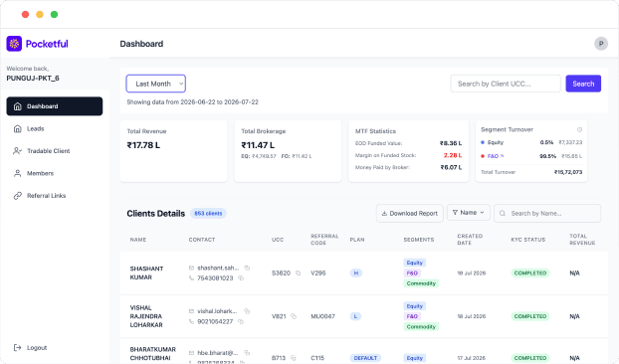This screenshot has height=364, width=619.
Task: Copy Vishal Loharkar's email address
Action: (247, 311)
